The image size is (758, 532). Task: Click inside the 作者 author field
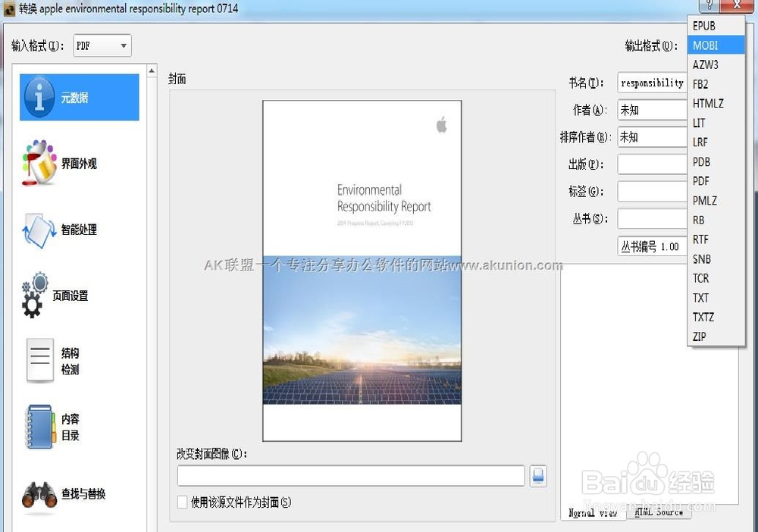653,110
